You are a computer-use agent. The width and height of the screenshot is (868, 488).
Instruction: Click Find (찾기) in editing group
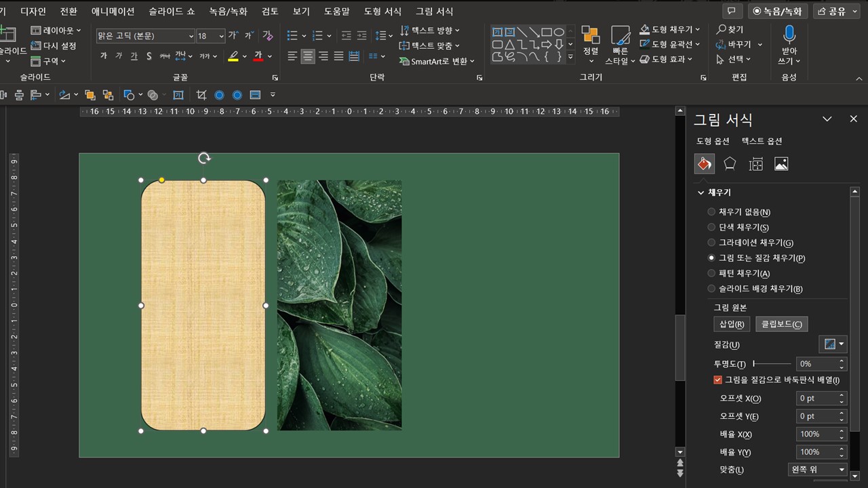(730, 30)
